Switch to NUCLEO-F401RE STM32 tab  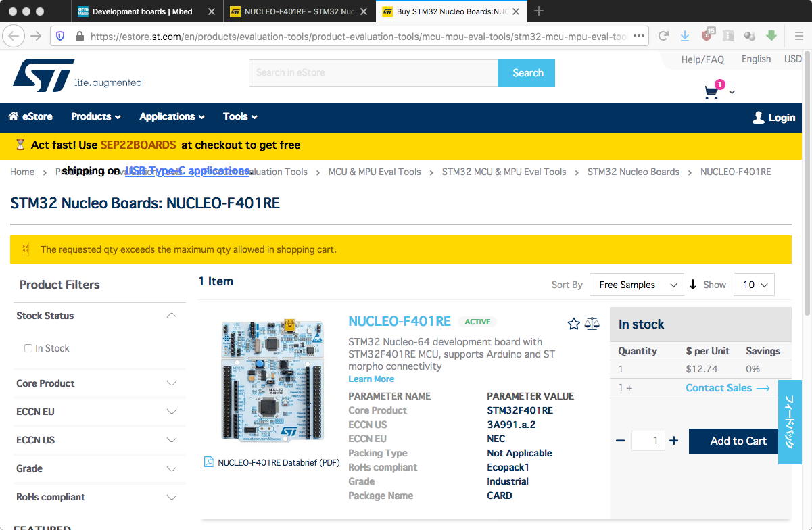click(x=298, y=11)
